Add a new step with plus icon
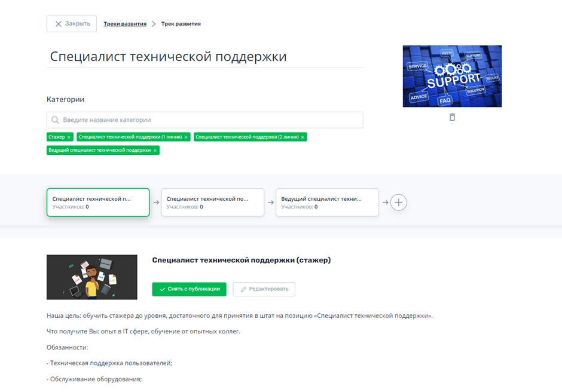Viewport: 562px width, 392px height. tap(399, 203)
